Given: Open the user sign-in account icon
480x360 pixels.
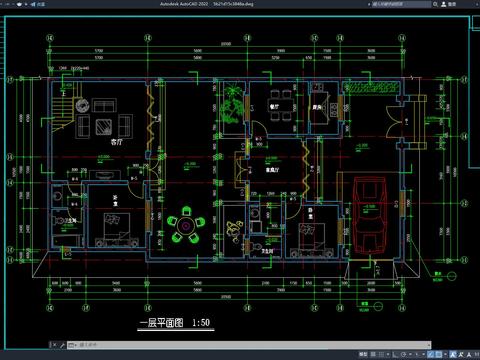Looking at the screenshot, I should coord(444,4).
